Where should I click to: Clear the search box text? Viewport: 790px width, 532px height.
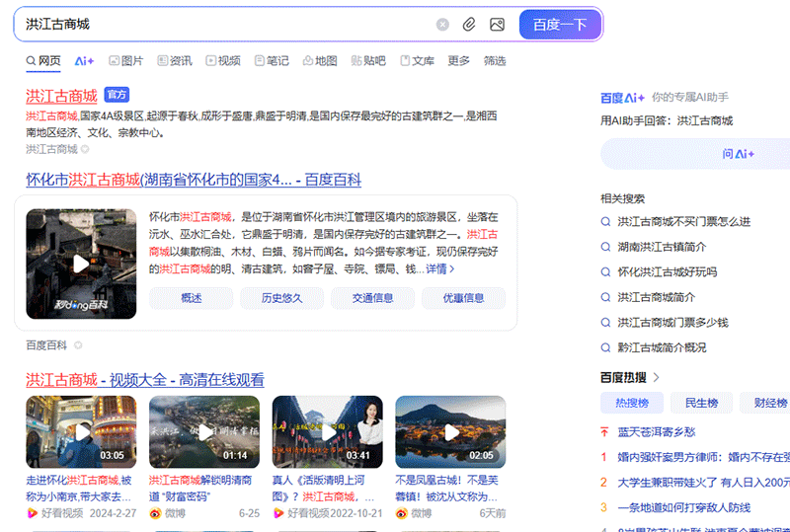(442, 25)
